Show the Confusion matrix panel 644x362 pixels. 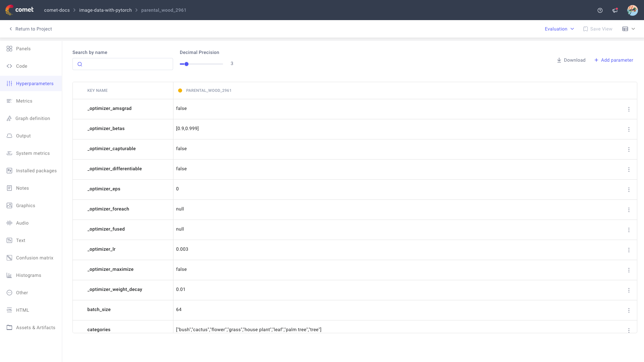[35, 258]
